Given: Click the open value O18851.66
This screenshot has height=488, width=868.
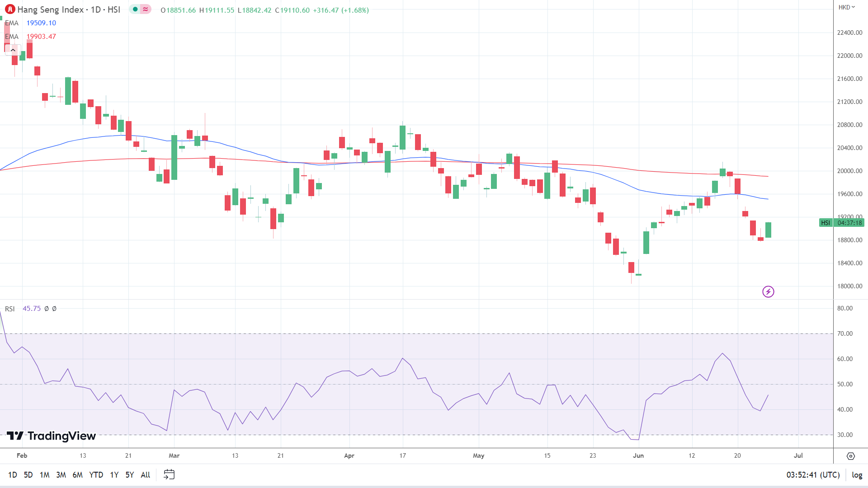Looking at the screenshot, I should pos(178,10).
